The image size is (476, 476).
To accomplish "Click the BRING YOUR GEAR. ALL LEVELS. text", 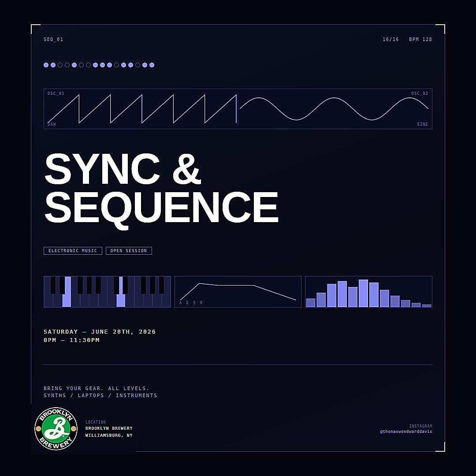I will tap(96, 388).
